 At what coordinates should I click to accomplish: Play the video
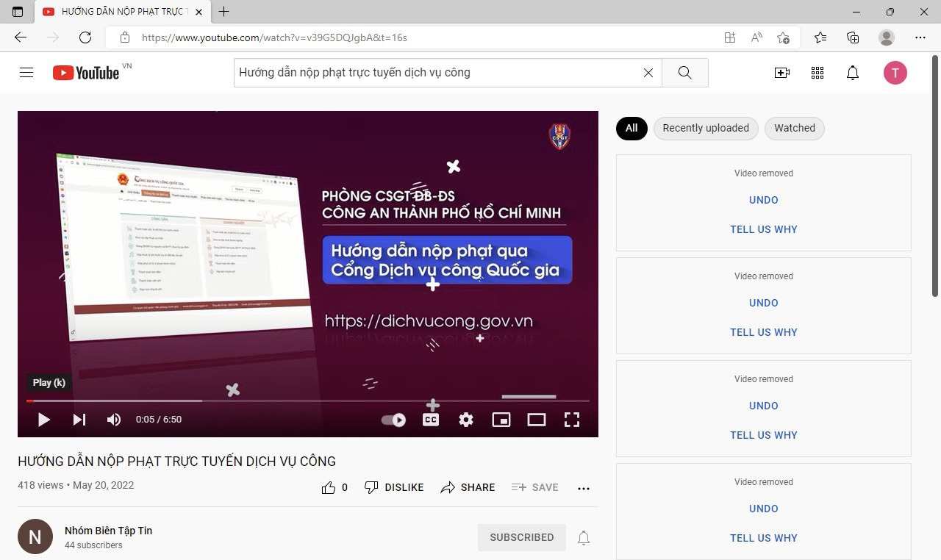coord(44,420)
